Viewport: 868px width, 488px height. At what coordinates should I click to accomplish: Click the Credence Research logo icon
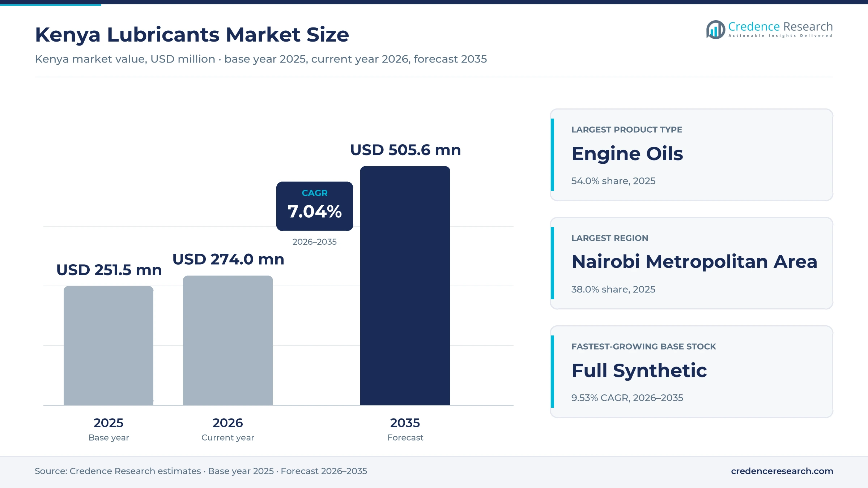[716, 30]
